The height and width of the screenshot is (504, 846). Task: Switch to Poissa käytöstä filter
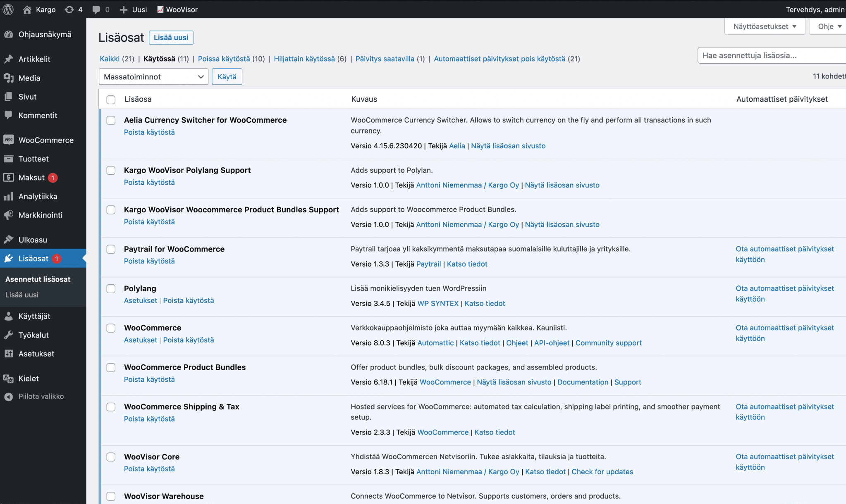pyautogui.click(x=224, y=59)
